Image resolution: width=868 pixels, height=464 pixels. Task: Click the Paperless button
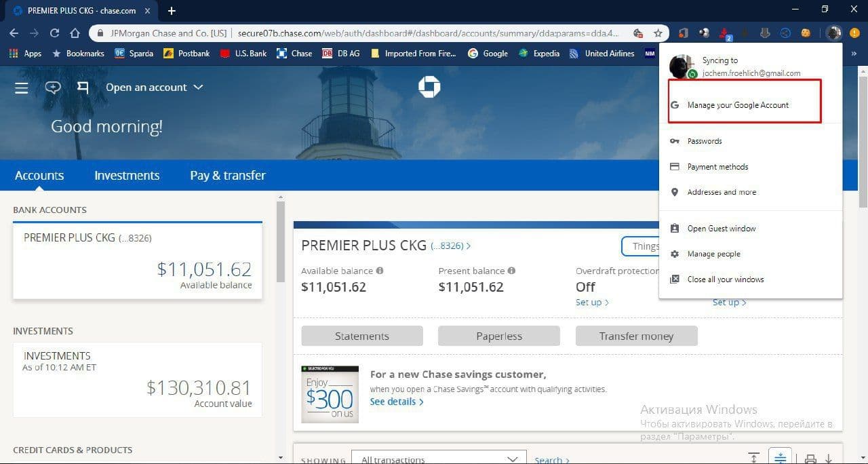click(x=499, y=336)
